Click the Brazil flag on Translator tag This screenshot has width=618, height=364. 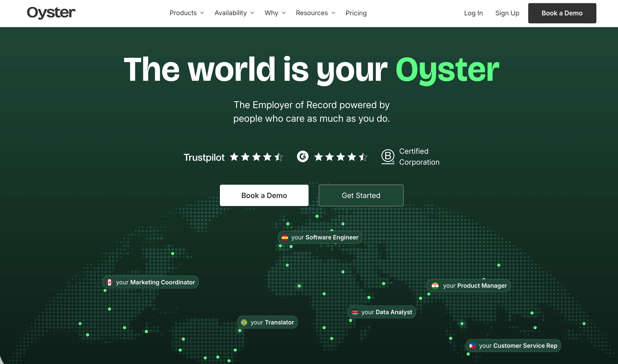pos(244,323)
